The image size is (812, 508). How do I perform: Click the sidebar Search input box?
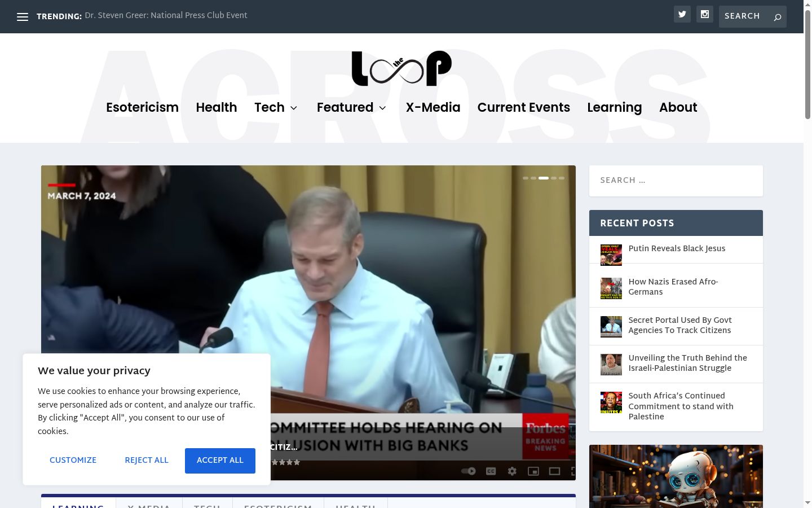676,181
